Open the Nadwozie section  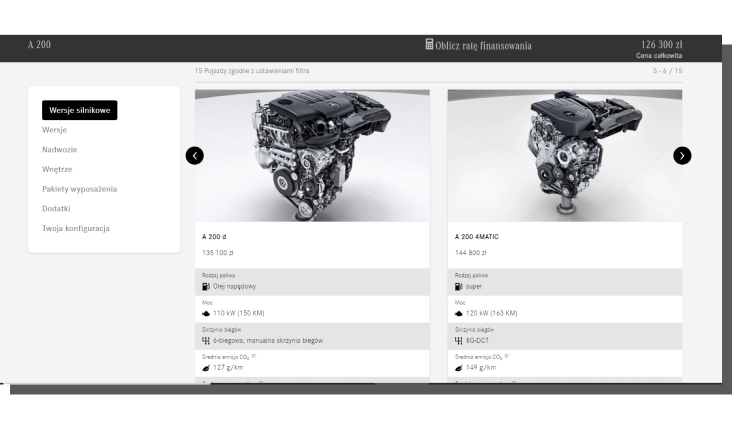click(x=60, y=149)
